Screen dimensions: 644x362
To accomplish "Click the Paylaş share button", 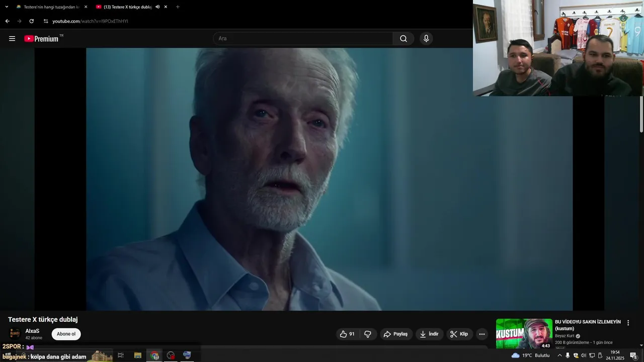I will point(395,334).
